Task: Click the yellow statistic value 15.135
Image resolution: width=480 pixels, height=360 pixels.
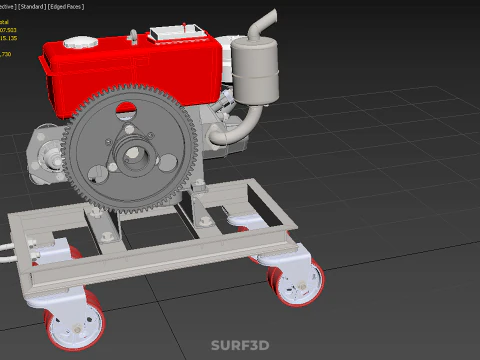Action: coord(8,38)
